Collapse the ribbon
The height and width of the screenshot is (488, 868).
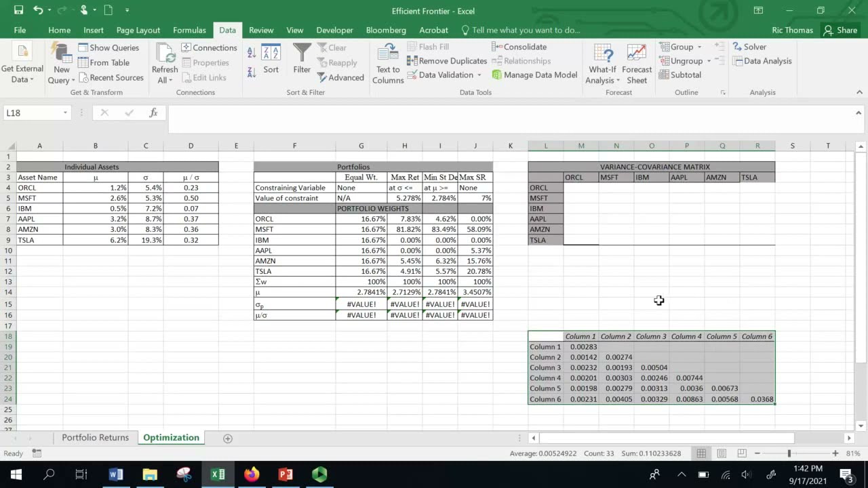point(859,92)
